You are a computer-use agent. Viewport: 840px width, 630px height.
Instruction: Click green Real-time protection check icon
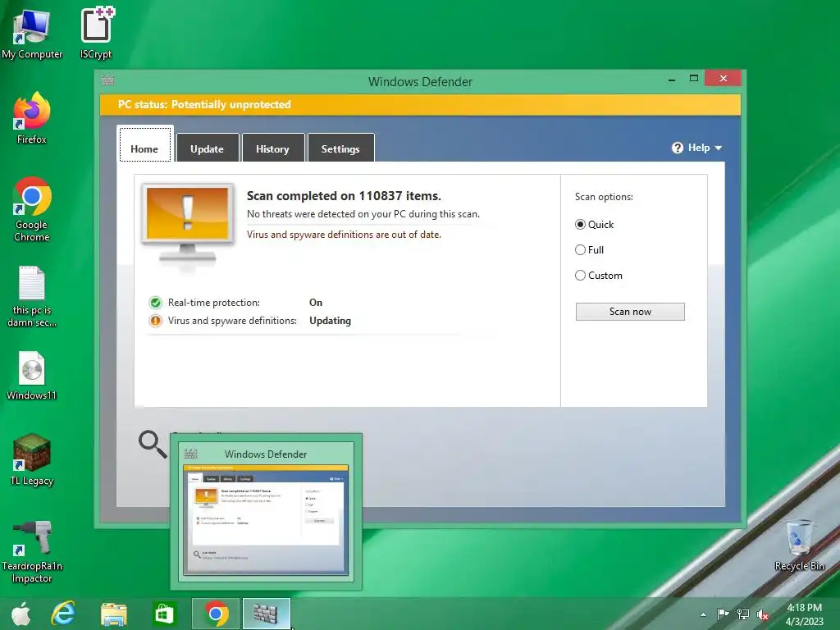155,303
